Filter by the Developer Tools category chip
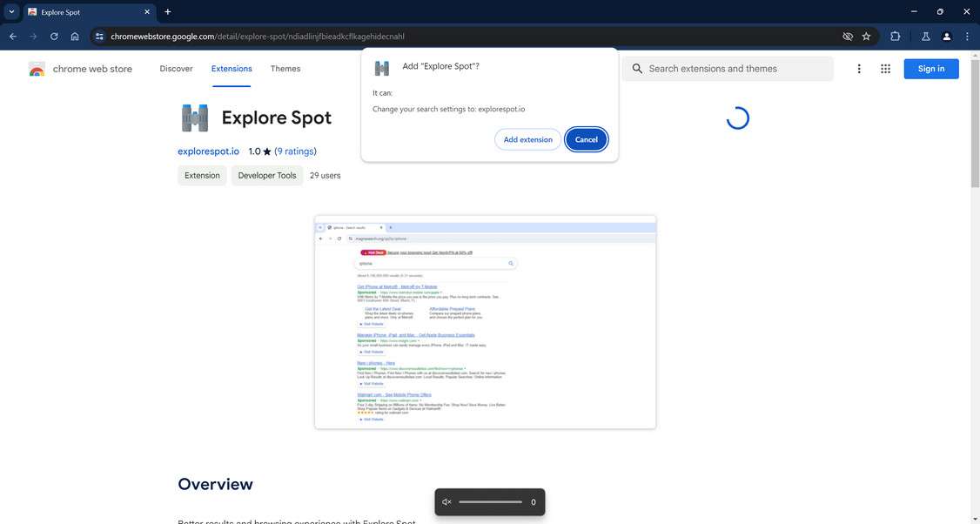This screenshot has width=980, height=524. 266,175
